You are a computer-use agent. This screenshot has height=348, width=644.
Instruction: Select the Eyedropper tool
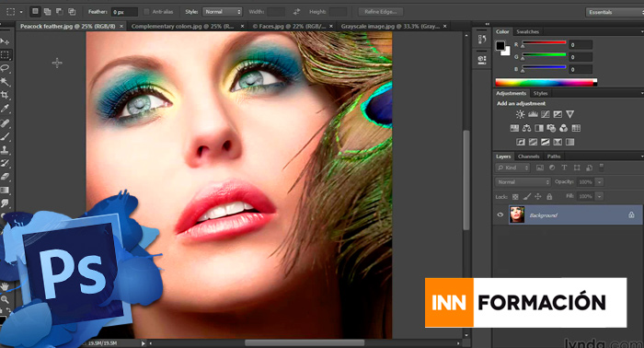5,109
